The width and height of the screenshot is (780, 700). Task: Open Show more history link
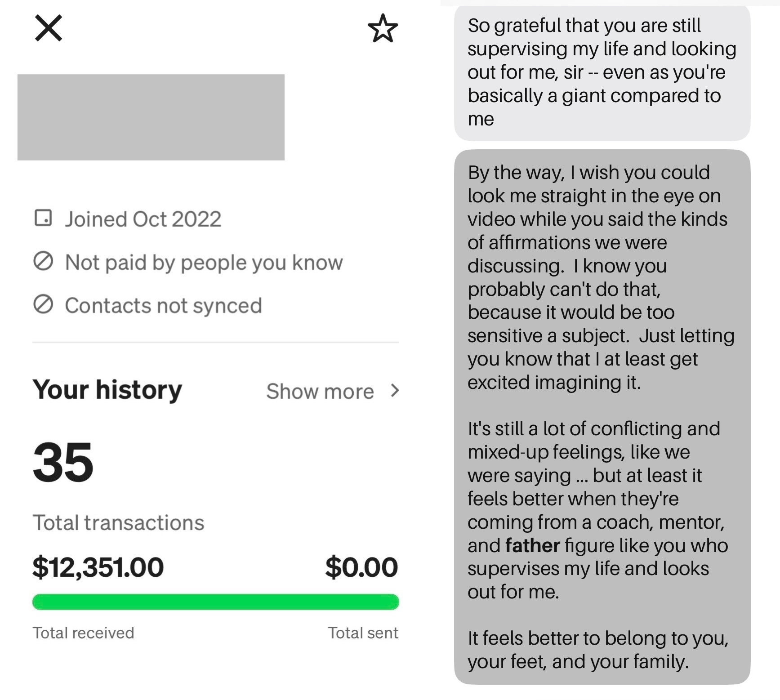320,391
